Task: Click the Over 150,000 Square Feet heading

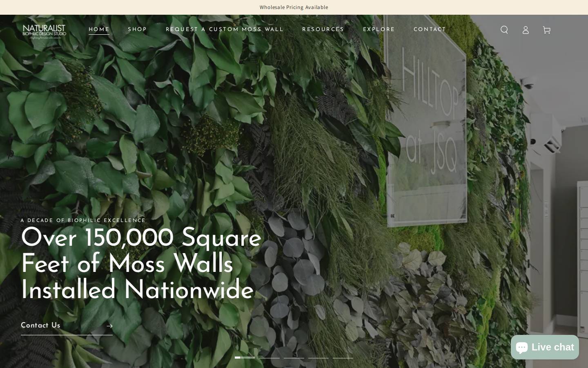Action: [x=141, y=265]
